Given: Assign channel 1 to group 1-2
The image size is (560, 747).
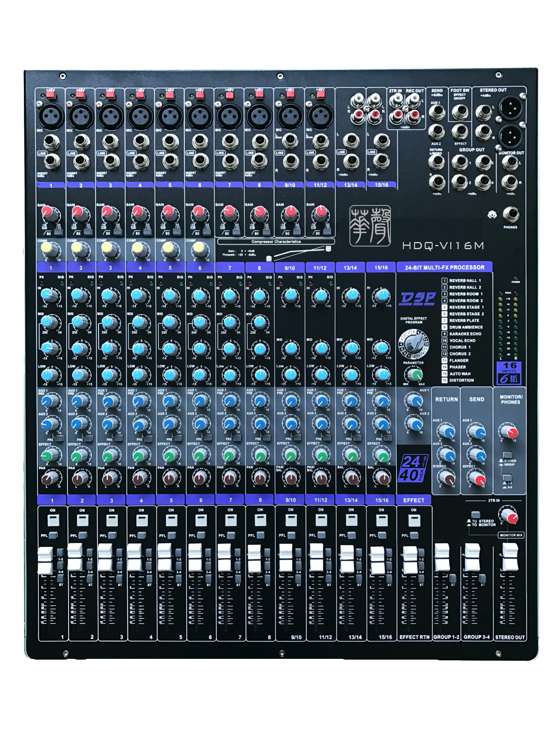Looking at the screenshot, I should (x=60, y=553).
